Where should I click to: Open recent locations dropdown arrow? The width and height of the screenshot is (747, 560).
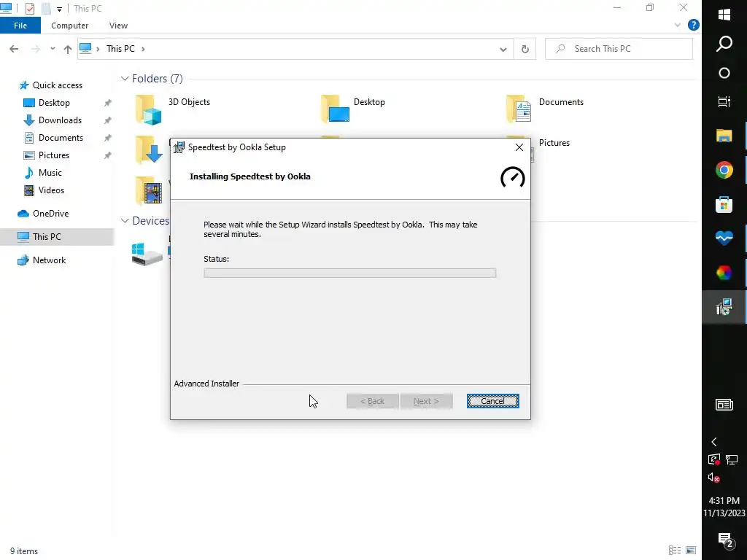pyautogui.click(x=53, y=49)
